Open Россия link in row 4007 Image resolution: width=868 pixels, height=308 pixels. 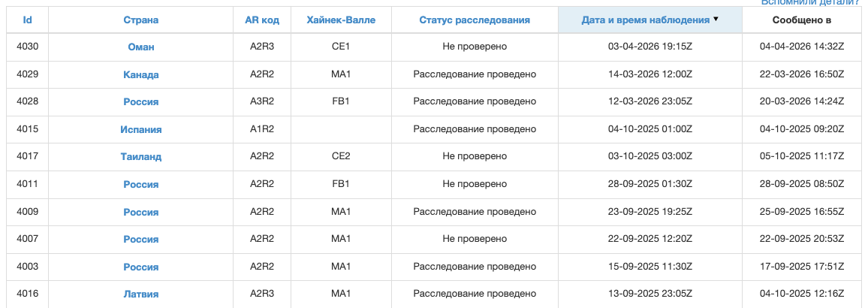click(140, 240)
